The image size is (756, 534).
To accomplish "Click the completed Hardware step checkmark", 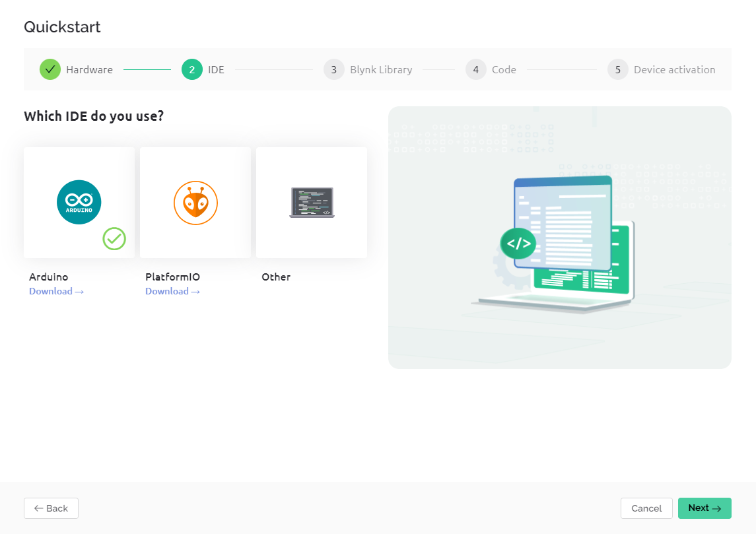I will point(50,69).
